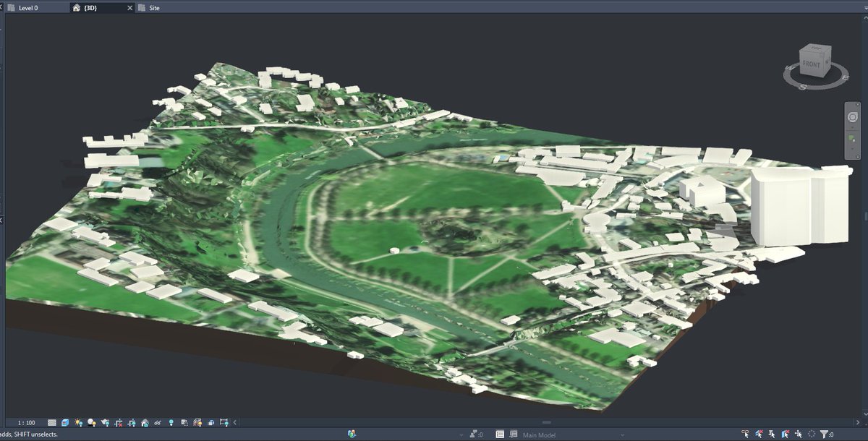Viewport: 868px width, 441px height.
Task: Select the Reveal Constraints icon
Action: pos(225,421)
